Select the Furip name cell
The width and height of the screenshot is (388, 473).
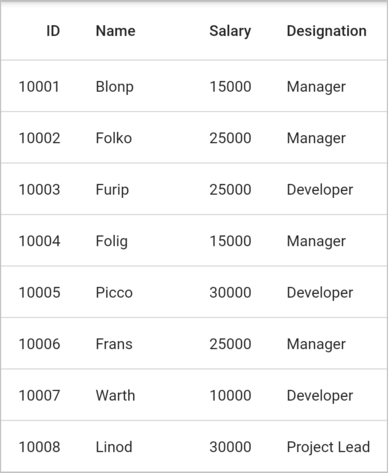point(112,190)
